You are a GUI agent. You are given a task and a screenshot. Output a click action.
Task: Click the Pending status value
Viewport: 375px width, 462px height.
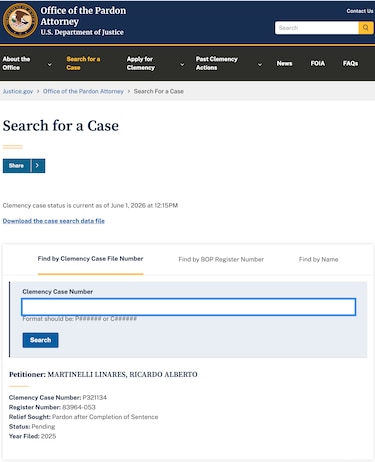43,426
